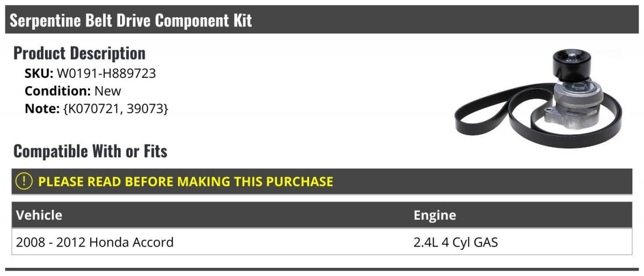Click the Compatible With or Fits heading
Screen dimensions: 644x276
90,151
